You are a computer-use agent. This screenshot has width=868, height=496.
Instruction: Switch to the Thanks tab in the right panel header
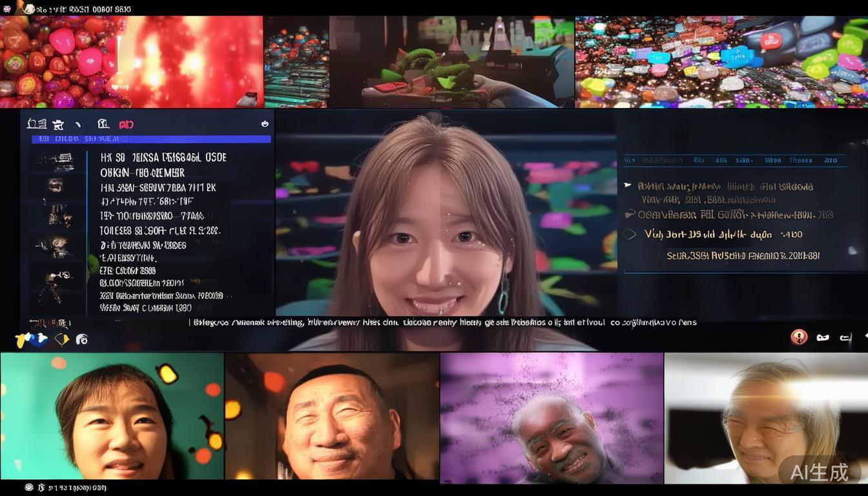point(800,160)
